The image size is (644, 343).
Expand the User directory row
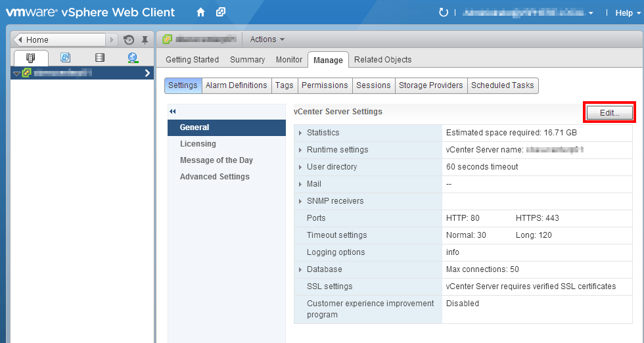tap(300, 167)
